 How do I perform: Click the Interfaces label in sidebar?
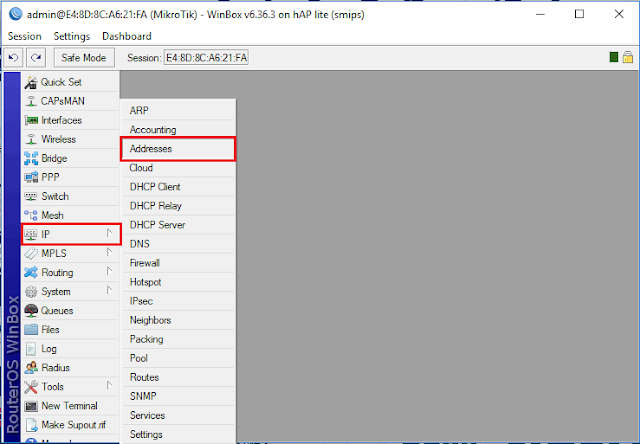point(62,120)
